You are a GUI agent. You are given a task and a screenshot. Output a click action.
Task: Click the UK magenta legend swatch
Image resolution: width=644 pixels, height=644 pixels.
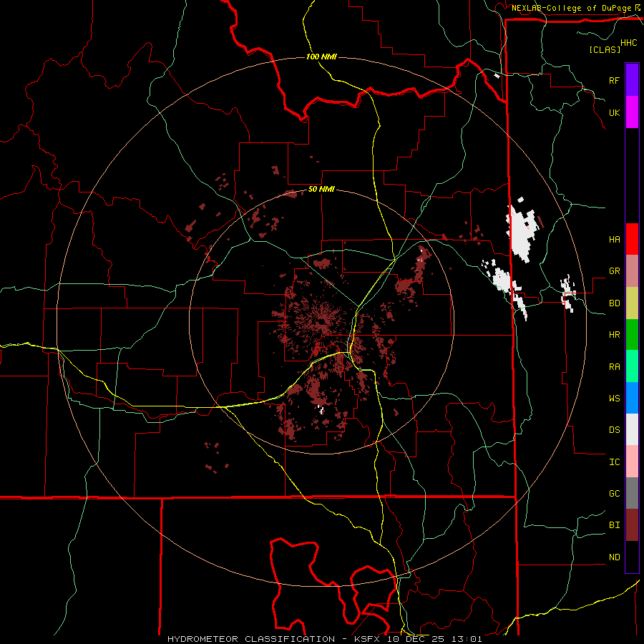click(x=632, y=112)
